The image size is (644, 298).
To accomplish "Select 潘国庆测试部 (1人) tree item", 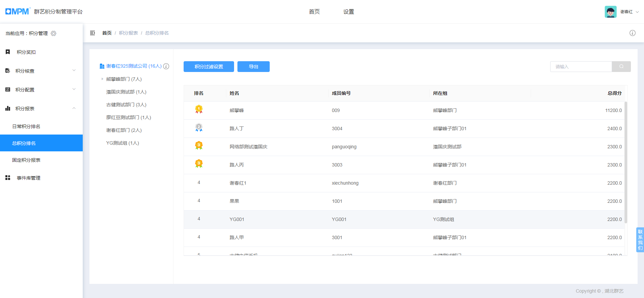I will point(126,92).
